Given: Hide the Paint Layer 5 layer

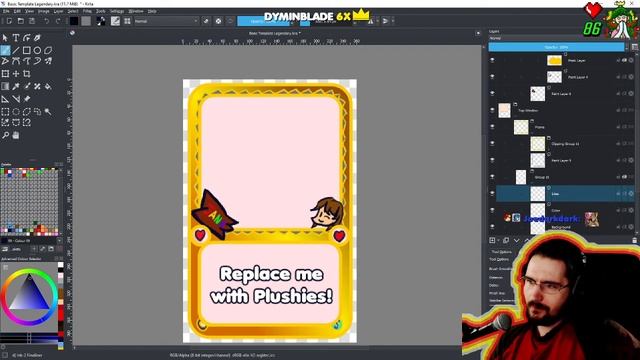Looking at the screenshot, I should [x=492, y=160].
